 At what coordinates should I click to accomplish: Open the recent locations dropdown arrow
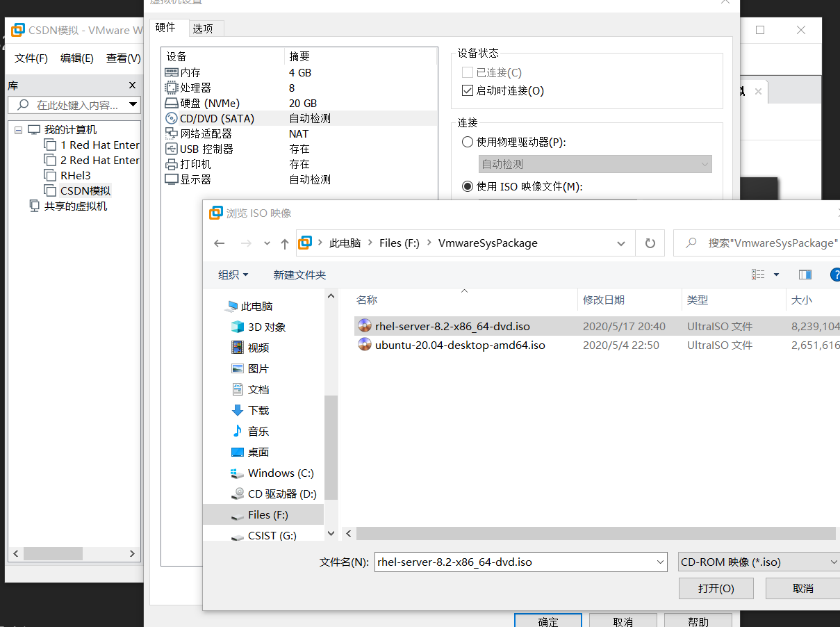click(267, 243)
